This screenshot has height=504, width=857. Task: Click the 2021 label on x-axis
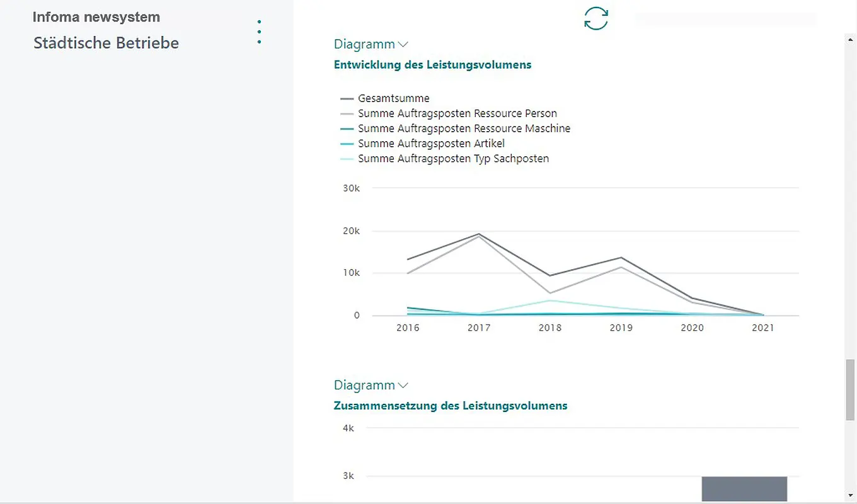[763, 328]
